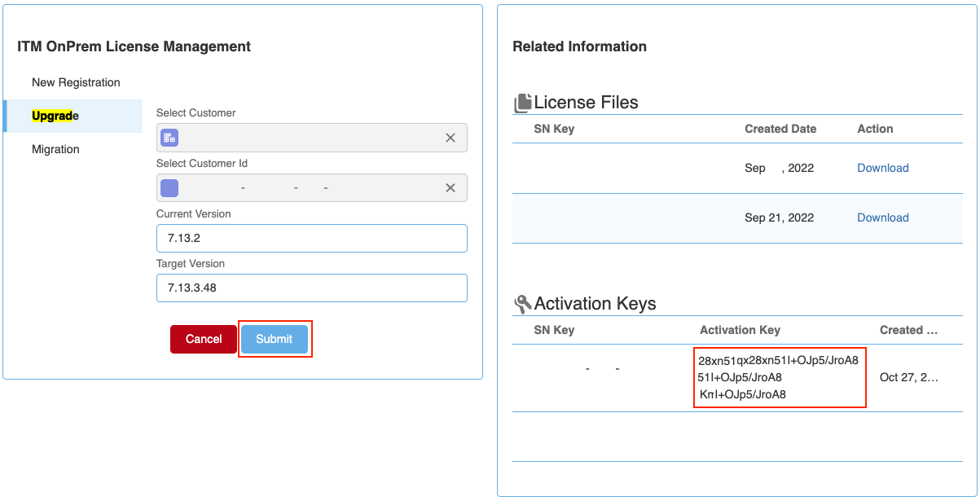This screenshot has height=501, width=980.
Task: Click the Activation Key column header
Action: (x=740, y=330)
